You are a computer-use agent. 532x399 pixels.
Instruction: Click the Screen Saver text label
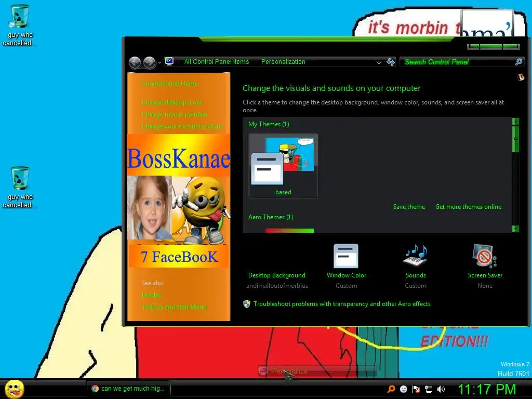coord(485,275)
